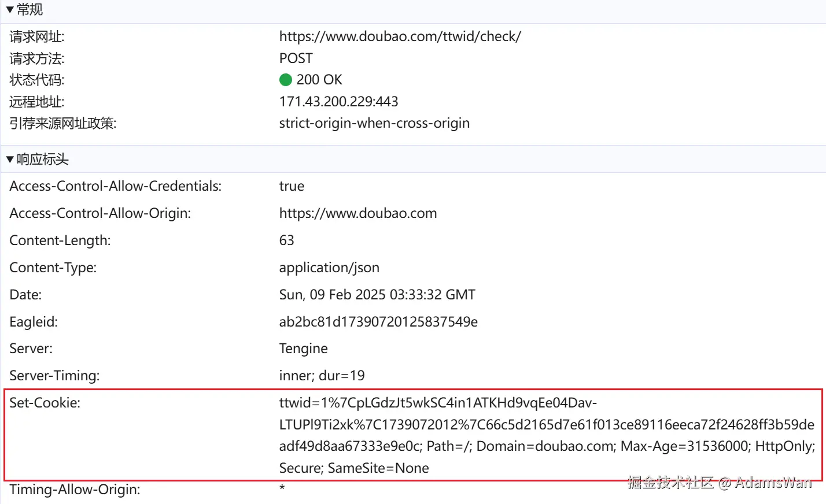The height and width of the screenshot is (504, 826).
Task: Click the Set-Cookie header name
Action: [45, 403]
